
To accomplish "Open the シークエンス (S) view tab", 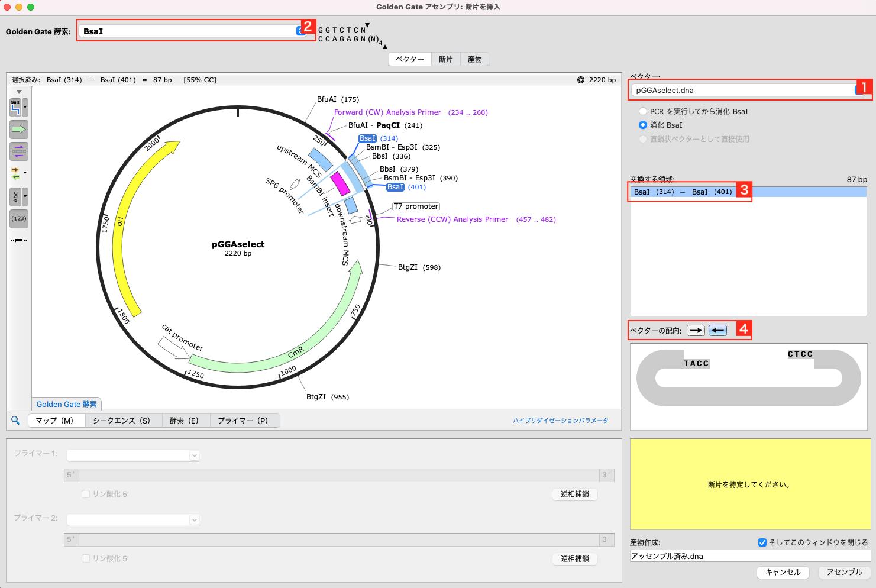I will tap(121, 421).
